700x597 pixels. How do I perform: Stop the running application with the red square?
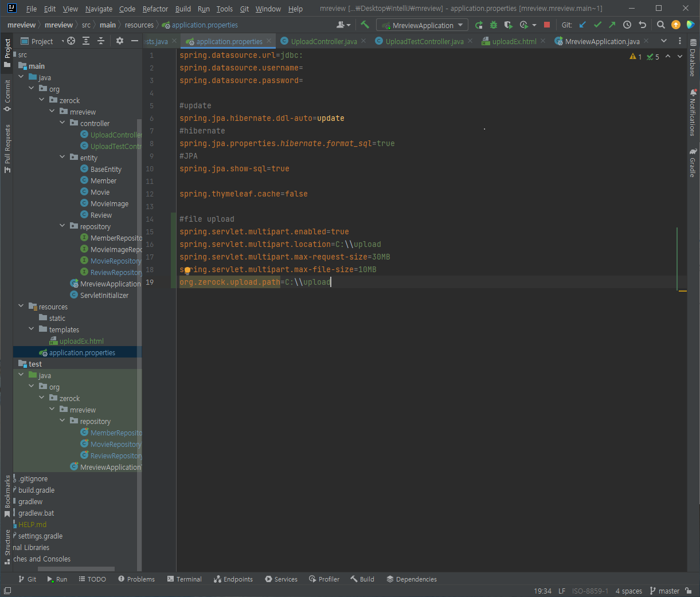coord(547,25)
